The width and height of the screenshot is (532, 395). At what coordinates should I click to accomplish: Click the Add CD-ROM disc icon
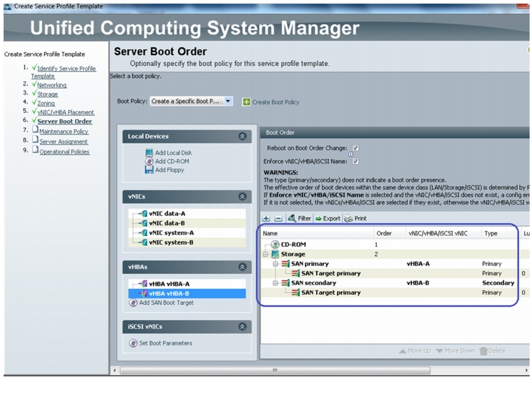[x=149, y=161]
